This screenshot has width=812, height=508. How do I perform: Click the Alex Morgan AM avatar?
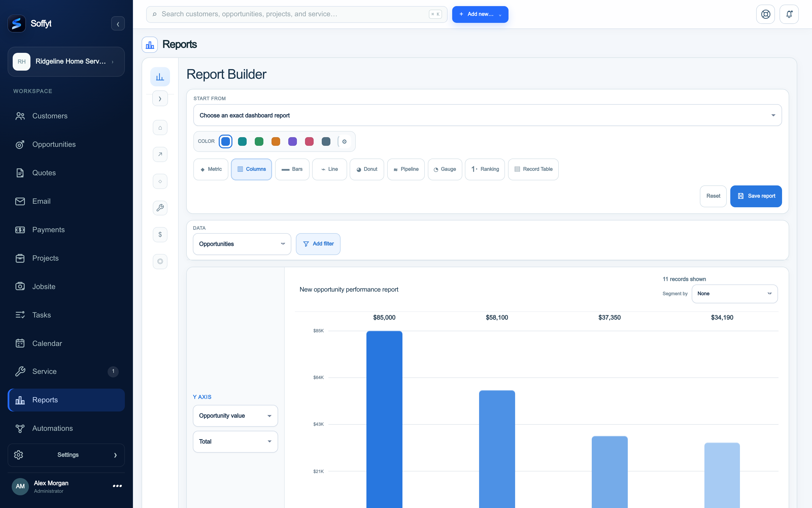coord(20,486)
